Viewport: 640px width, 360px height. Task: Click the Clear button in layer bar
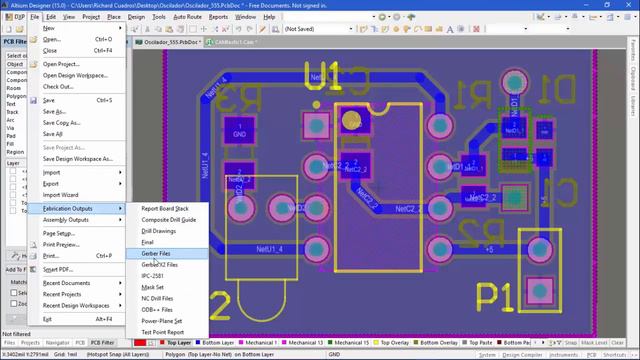[x=618, y=343]
